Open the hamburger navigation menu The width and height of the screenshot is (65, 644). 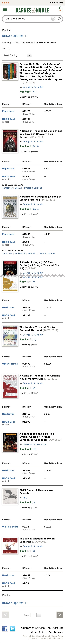[5, 10]
